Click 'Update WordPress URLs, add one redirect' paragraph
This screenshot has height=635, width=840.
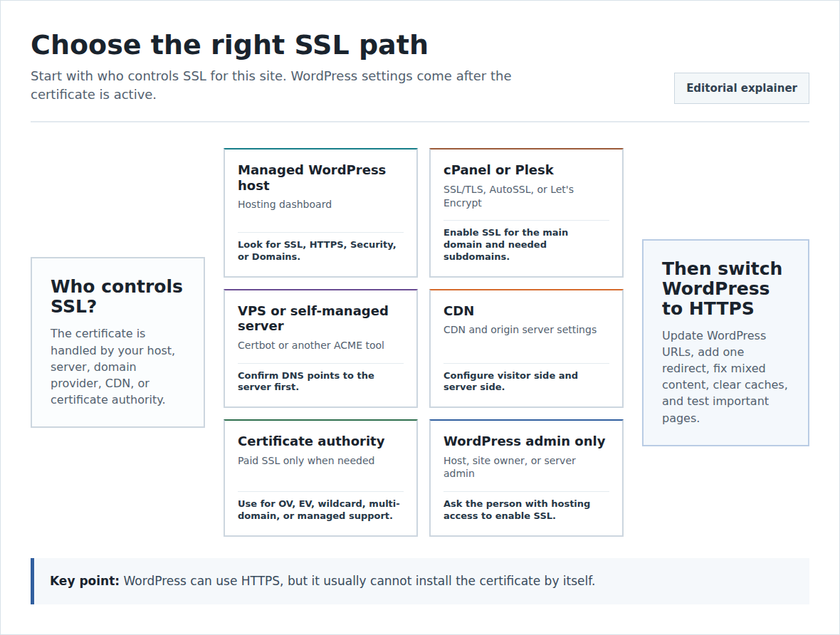725,377
